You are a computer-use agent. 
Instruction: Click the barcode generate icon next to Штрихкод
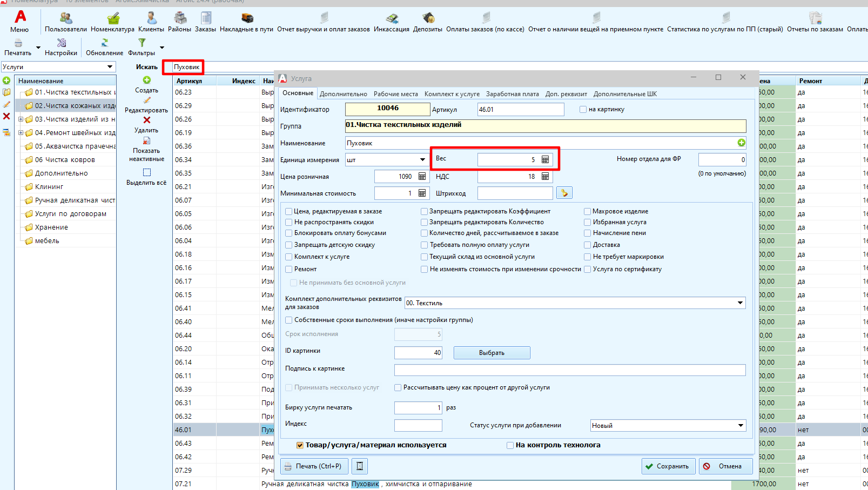564,193
